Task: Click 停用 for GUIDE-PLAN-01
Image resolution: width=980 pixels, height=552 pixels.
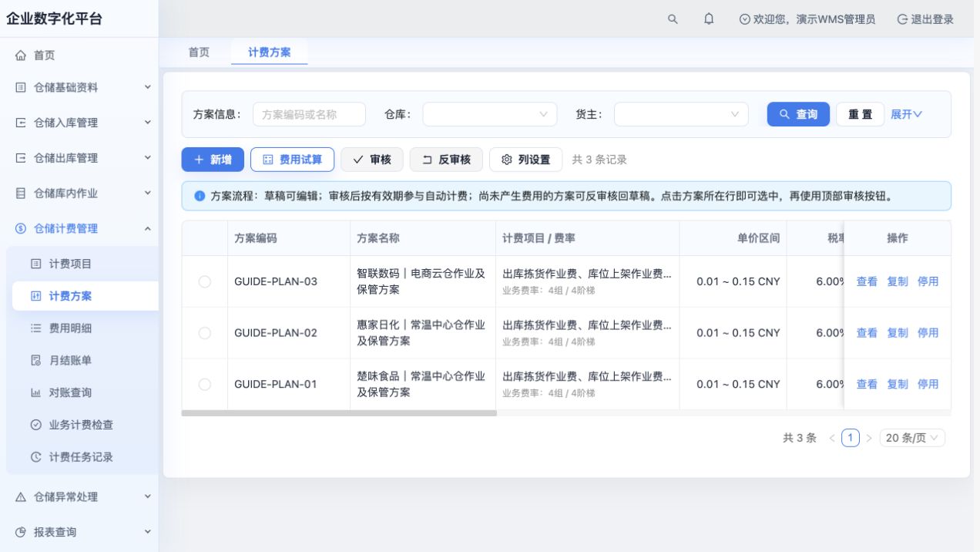Action: (928, 384)
